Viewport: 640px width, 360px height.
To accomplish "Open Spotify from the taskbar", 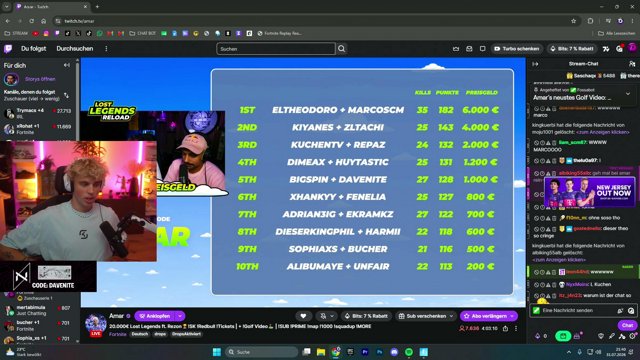I will 409,352.
